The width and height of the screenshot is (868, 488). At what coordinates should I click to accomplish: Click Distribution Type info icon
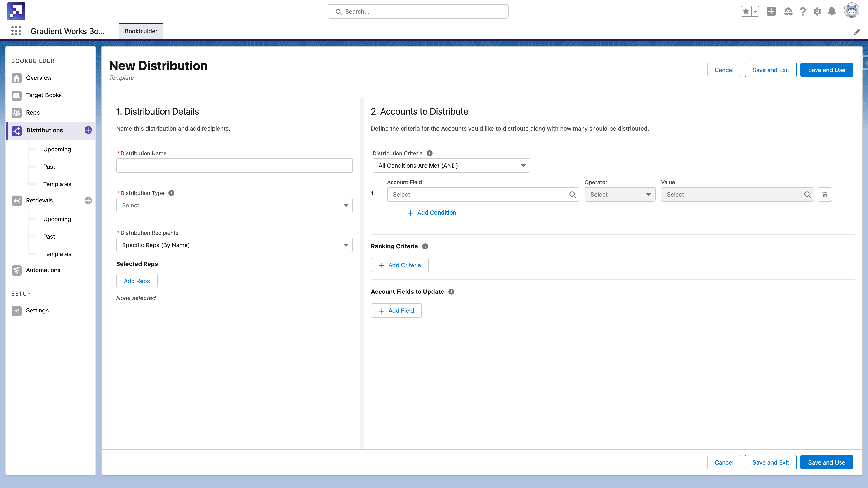(x=171, y=193)
